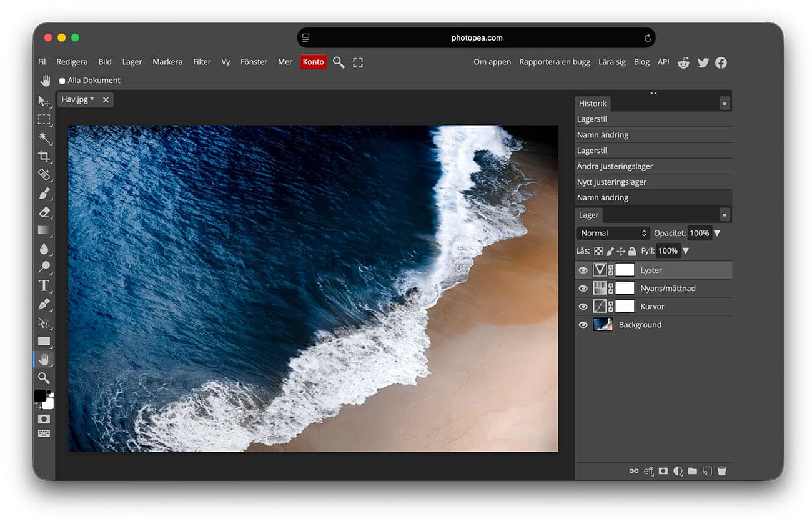Open the Filter menu
812x524 pixels.
click(x=202, y=62)
